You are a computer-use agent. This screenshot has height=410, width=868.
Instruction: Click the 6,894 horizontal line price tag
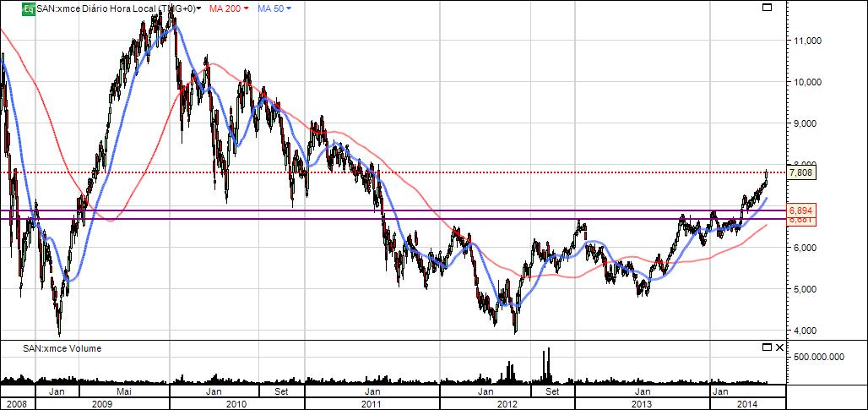point(800,210)
